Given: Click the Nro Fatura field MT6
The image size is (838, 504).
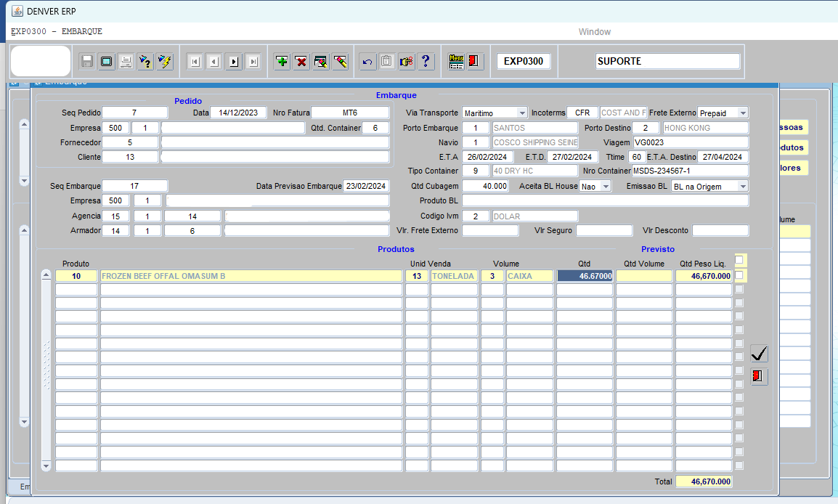Looking at the screenshot, I should click(350, 113).
